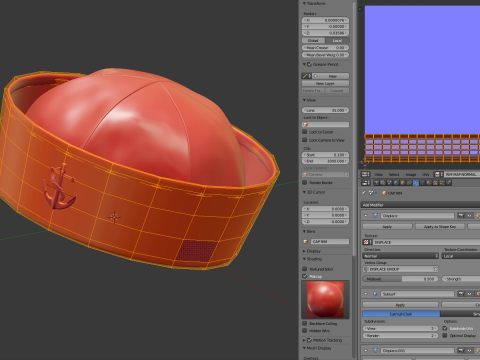Expand the Motion Tracking panel
This screenshot has width=480, height=360.
click(x=304, y=340)
